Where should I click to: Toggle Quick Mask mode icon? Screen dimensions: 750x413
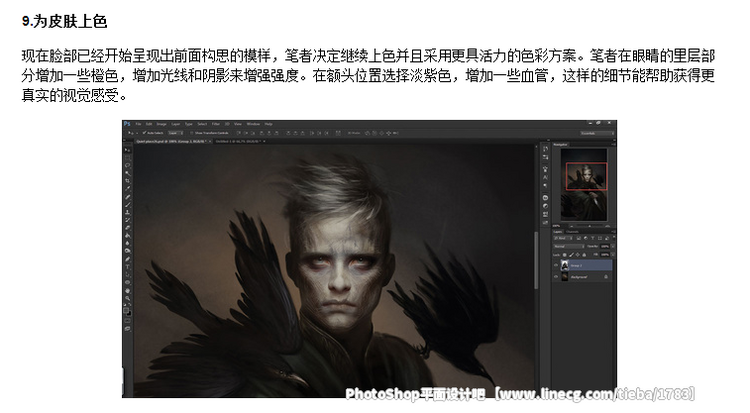(x=127, y=321)
